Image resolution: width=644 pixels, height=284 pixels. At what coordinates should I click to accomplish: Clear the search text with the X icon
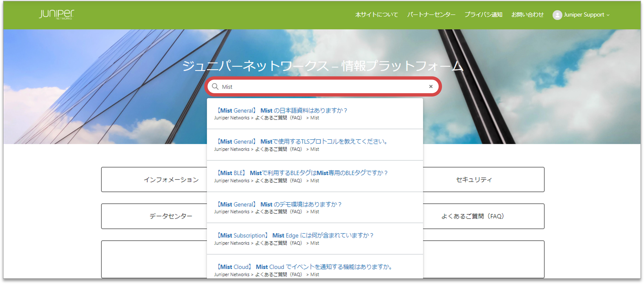(431, 86)
